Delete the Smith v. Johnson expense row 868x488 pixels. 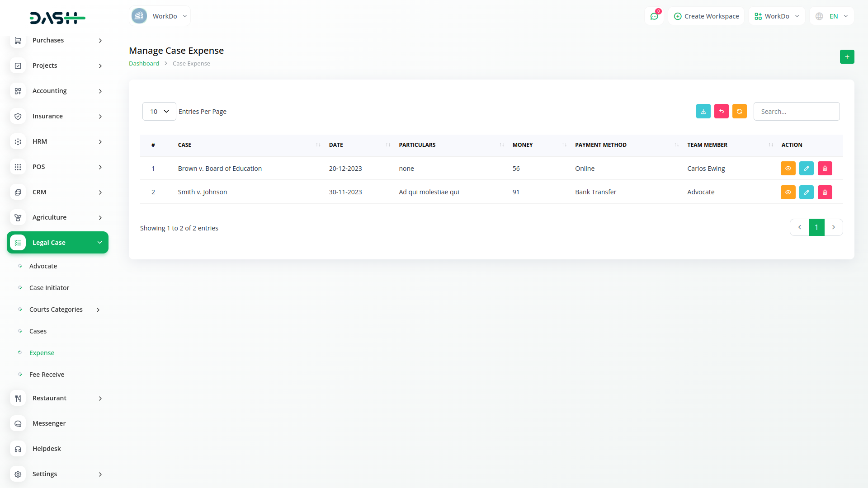pyautogui.click(x=825, y=192)
